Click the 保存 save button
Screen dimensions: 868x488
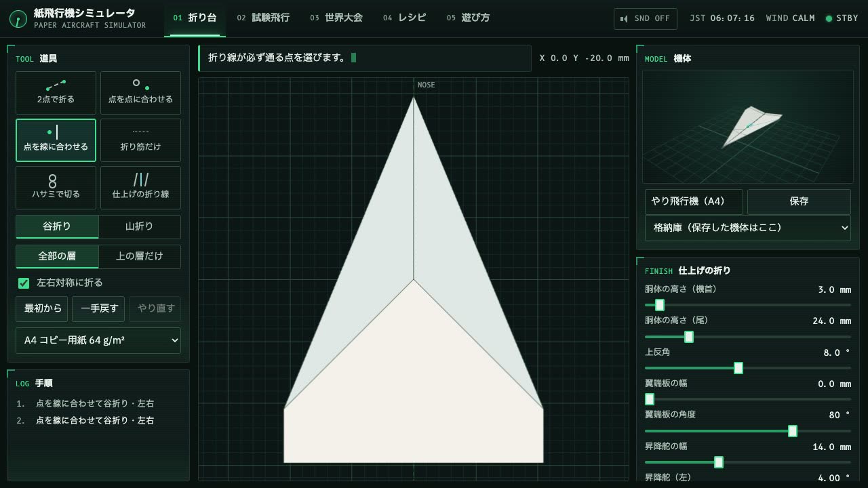(799, 201)
